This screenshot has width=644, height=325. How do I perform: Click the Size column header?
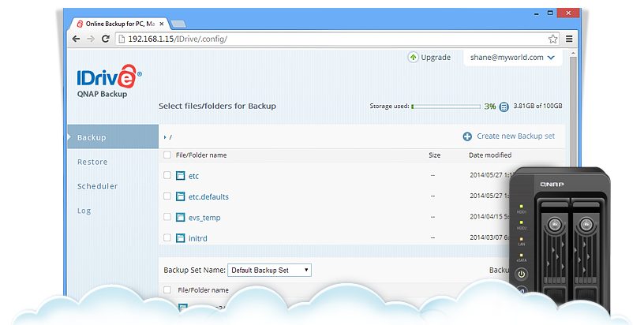434,155
